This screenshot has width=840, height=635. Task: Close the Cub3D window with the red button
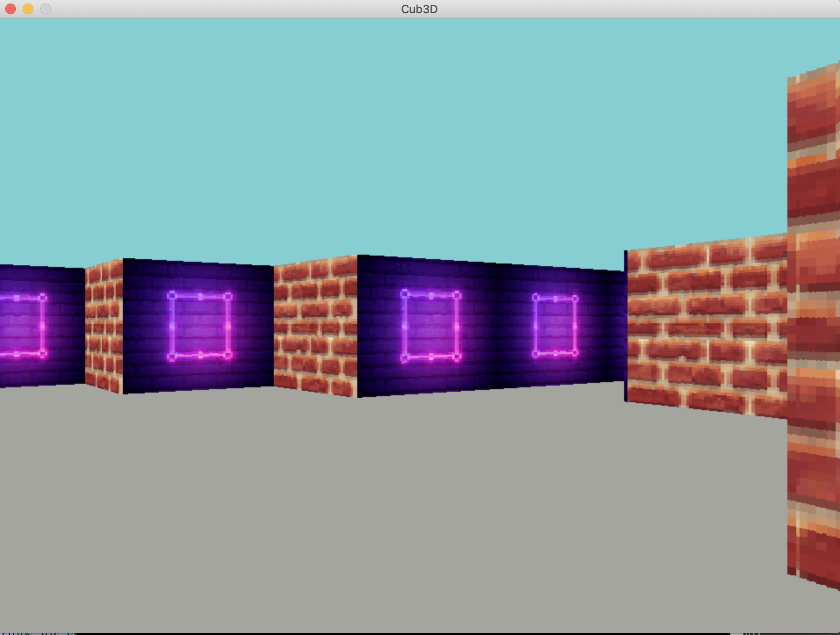[11, 9]
